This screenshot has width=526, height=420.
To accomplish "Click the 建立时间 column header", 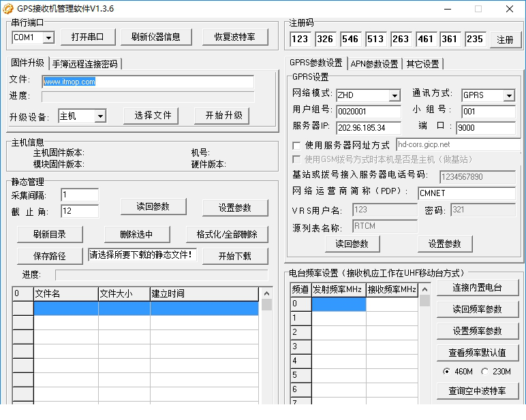I will [204, 293].
